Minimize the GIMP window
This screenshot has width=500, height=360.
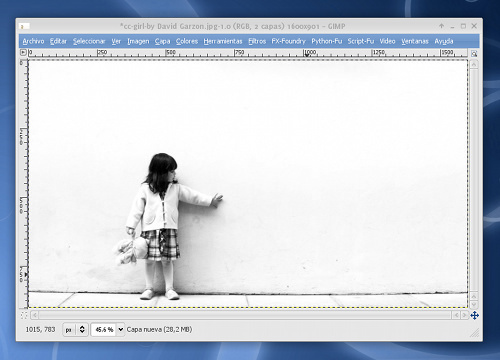point(452,26)
